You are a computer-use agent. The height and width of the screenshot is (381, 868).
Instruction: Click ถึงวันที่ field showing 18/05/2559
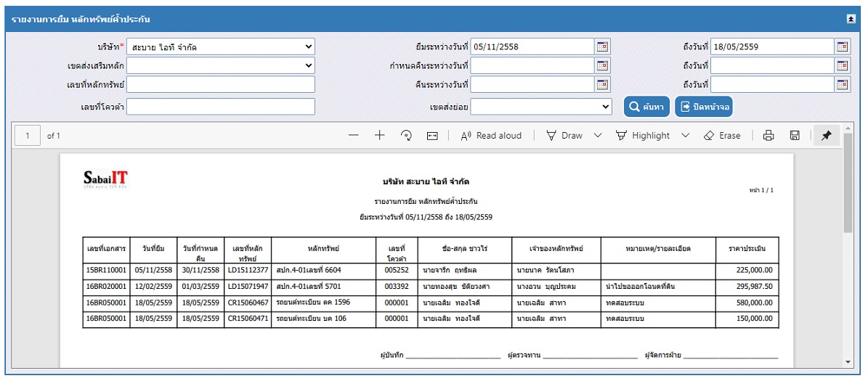tap(772, 46)
